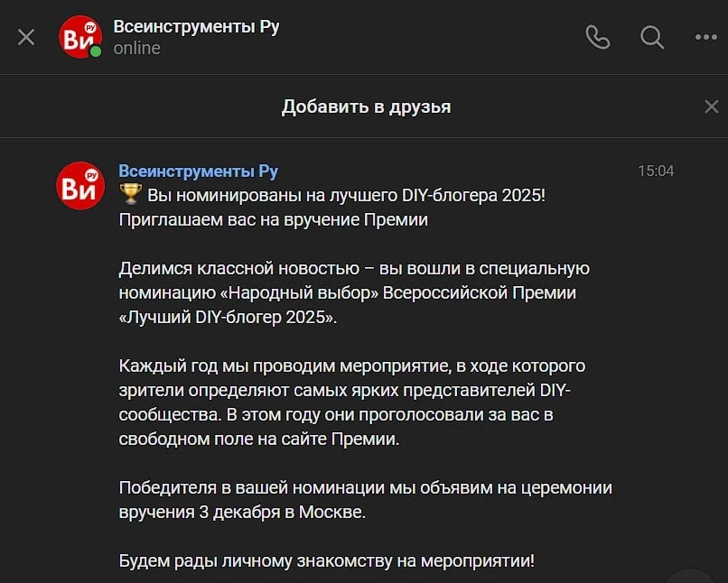The image size is (728, 583).
Task: Click the header avatar of Всеинструменты Ру
Action: [x=79, y=37]
